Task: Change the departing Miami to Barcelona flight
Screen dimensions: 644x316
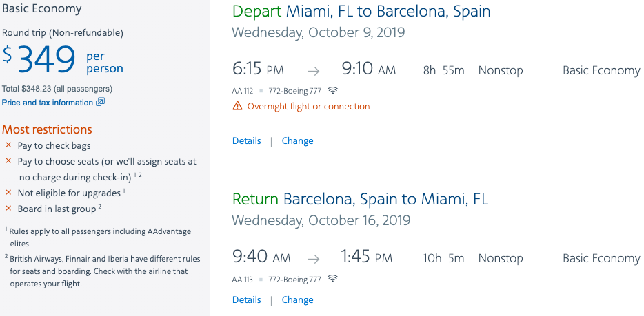Action: tap(297, 141)
